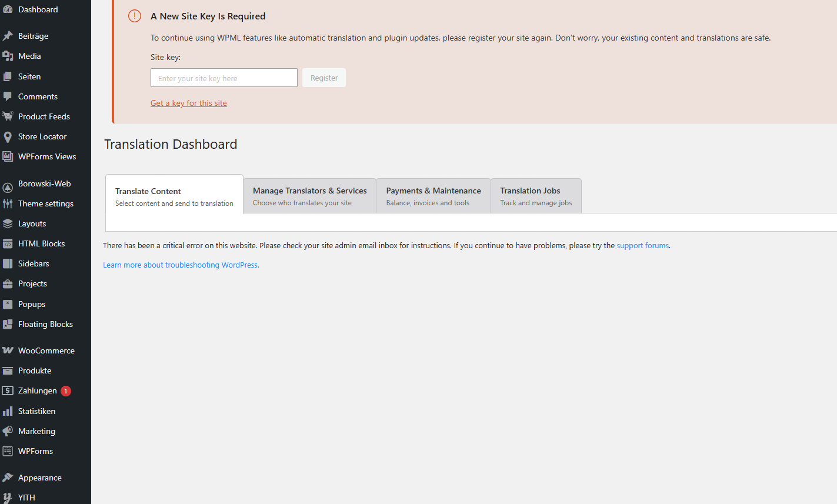The height and width of the screenshot is (504, 837).
Task: Click the Projects briefcase icon
Action: [x=8, y=284]
